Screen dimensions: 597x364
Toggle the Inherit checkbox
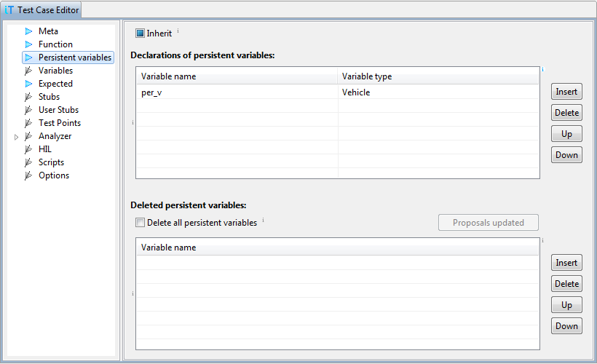(140, 33)
